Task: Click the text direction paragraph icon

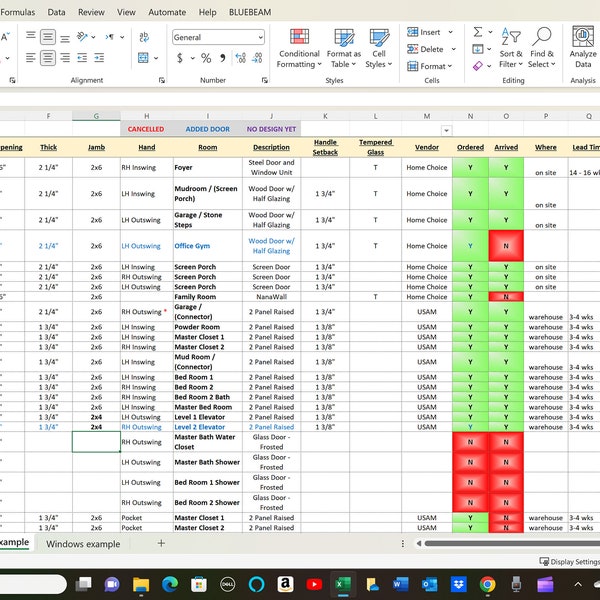Action: click(x=110, y=37)
